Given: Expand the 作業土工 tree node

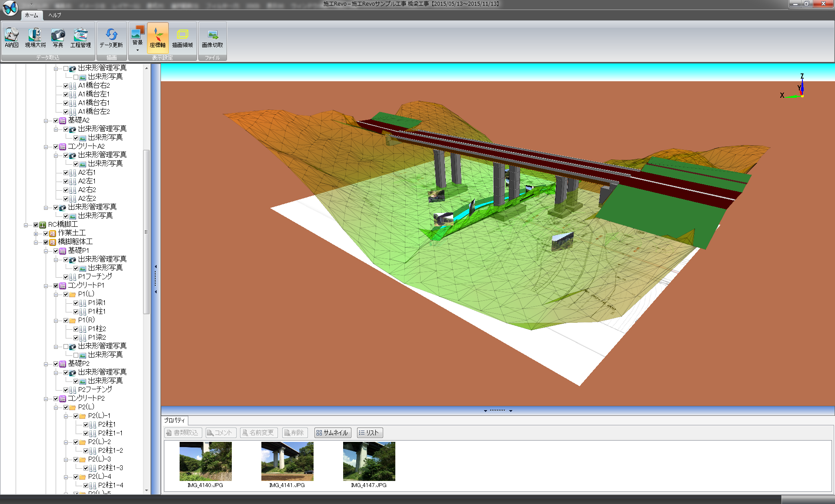Looking at the screenshot, I should (36, 234).
